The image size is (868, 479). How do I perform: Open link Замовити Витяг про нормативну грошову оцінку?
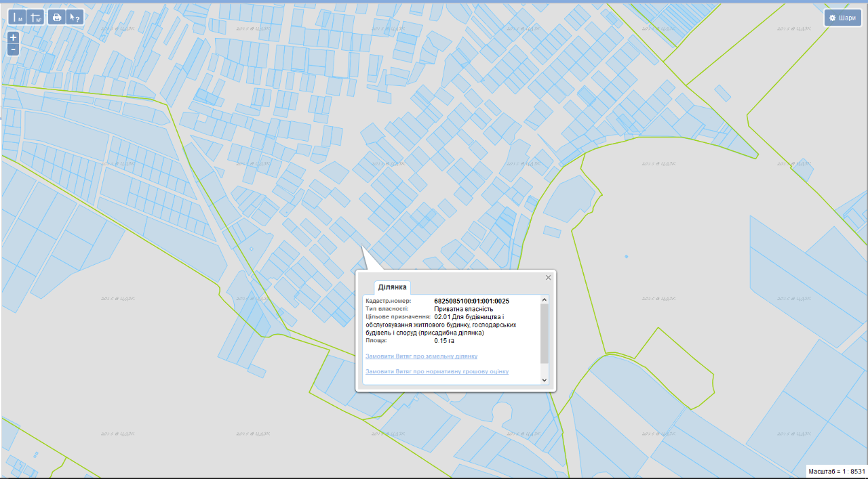coord(437,372)
